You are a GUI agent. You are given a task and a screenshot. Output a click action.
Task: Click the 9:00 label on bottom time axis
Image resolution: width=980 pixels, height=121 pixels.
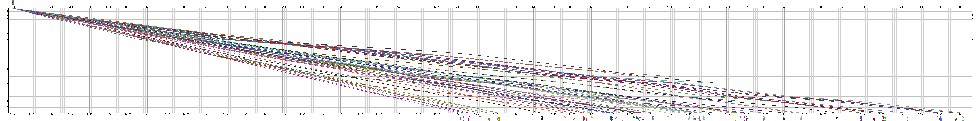point(13,114)
